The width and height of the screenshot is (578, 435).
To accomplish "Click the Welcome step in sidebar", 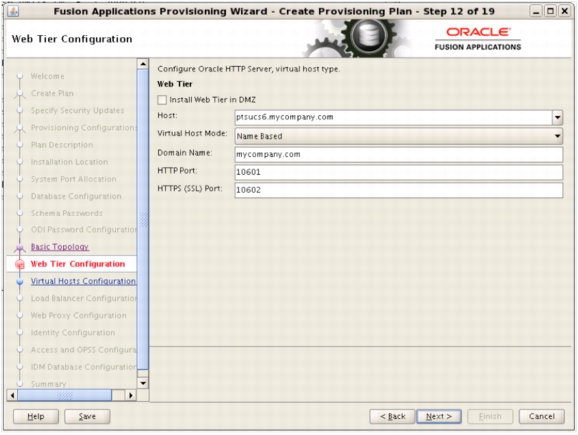I will (x=47, y=76).
